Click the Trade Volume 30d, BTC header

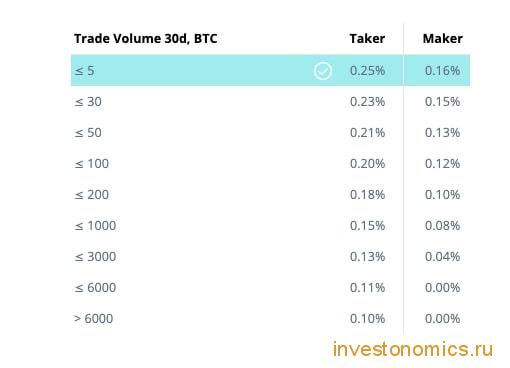146,39
